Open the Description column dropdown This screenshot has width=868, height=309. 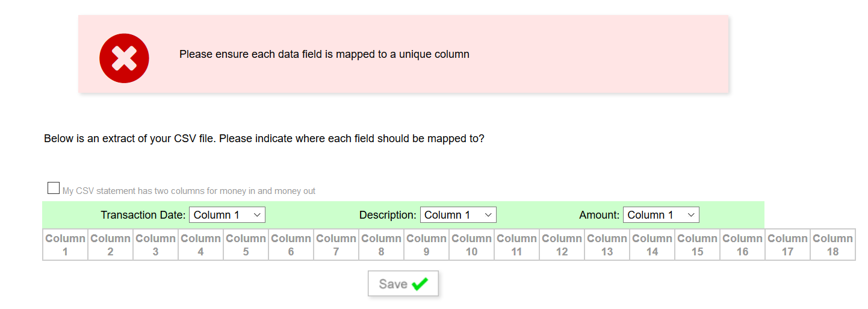coord(458,214)
